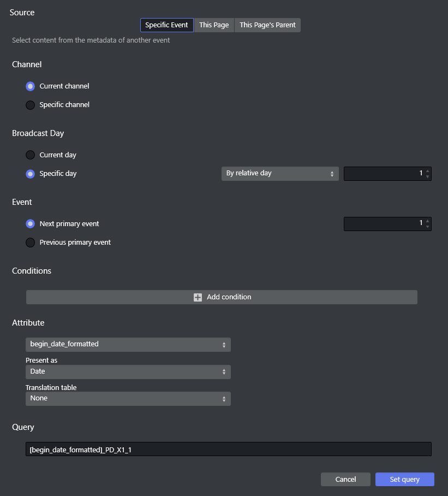Enable the Specific day radio option
Viewport: 448px width, 496px height.
click(x=31, y=174)
